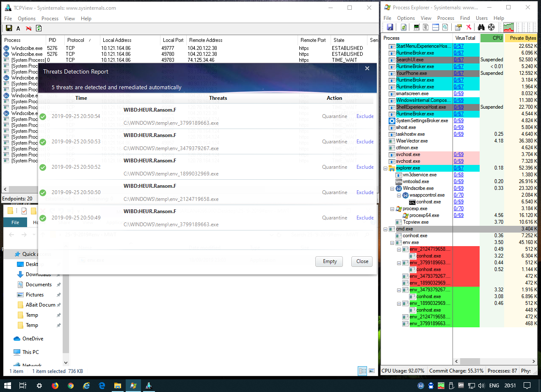Viewport: 541px width, 392px height.
Task: Open the mini CPU graph in Process Explorer toolbar
Action: (508, 27)
